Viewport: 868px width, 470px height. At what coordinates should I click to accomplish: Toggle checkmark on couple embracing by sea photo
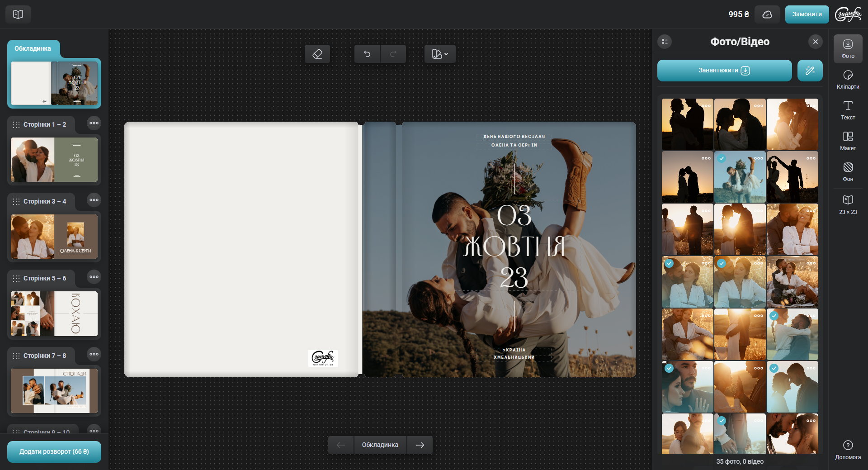click(x=774, y=316)
